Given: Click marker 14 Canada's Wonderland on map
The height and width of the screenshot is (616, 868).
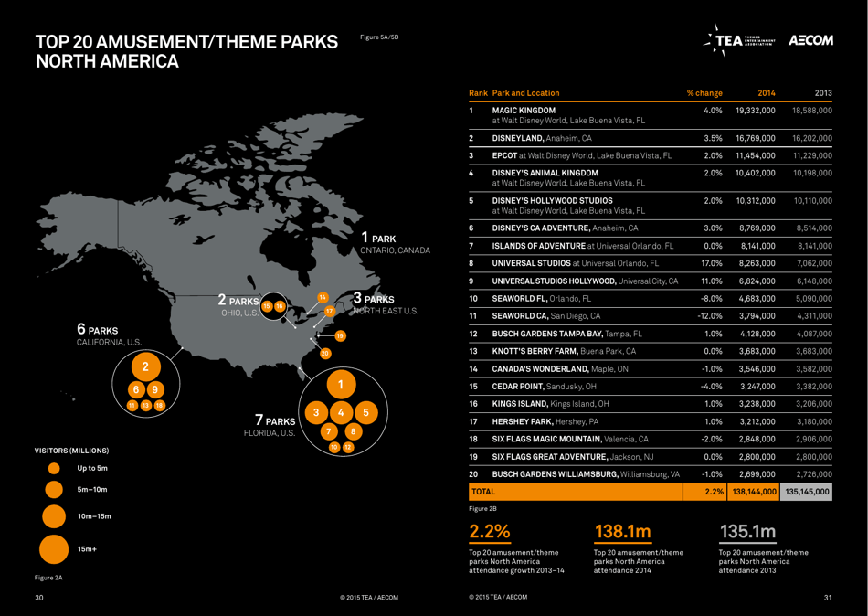Looking at the screenshot, I should (323, 297).
